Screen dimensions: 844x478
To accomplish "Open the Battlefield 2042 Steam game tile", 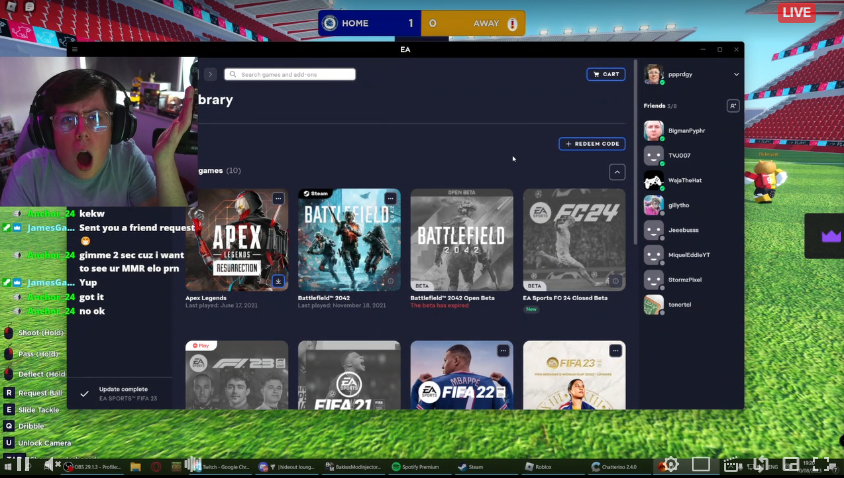I will tap(349, 240).
